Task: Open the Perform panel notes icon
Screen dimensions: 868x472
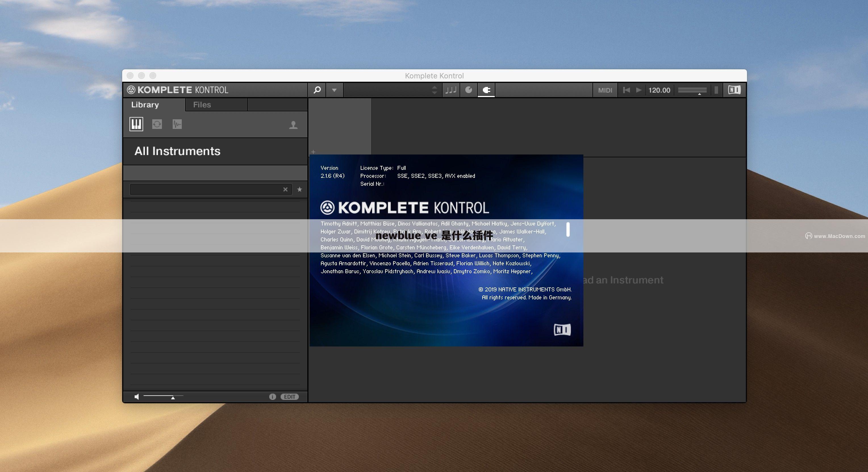Action: tap(451, 90)
